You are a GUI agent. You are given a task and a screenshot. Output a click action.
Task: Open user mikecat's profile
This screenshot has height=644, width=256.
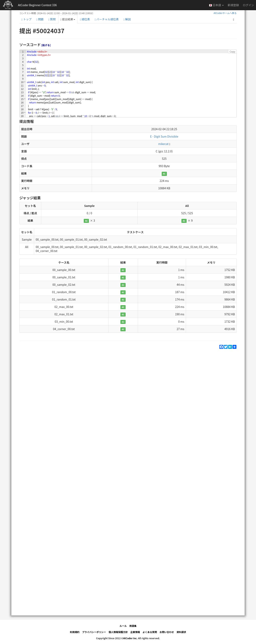tap(163, 144)
